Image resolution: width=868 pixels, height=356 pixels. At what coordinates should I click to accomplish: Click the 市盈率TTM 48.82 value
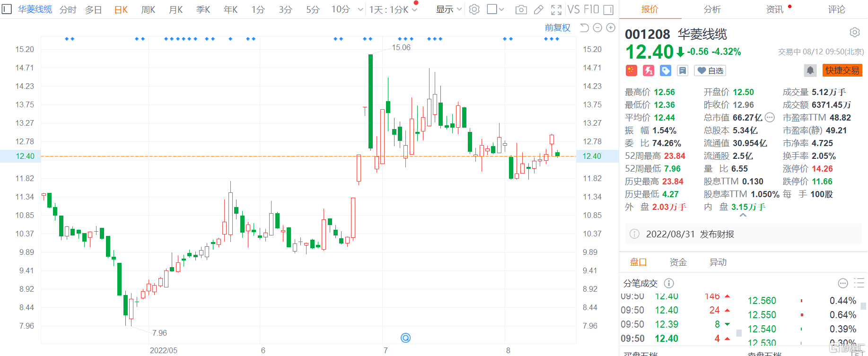point(840,117)
